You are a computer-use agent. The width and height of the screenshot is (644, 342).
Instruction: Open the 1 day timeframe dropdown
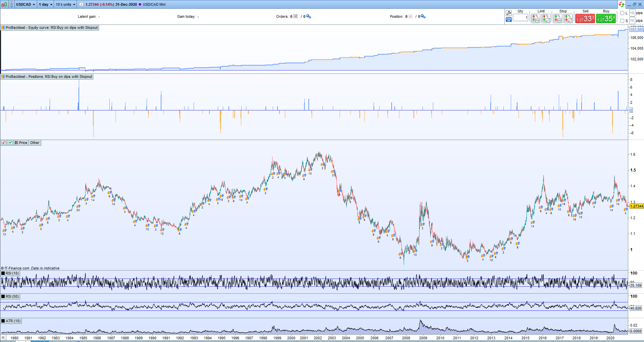45,4
